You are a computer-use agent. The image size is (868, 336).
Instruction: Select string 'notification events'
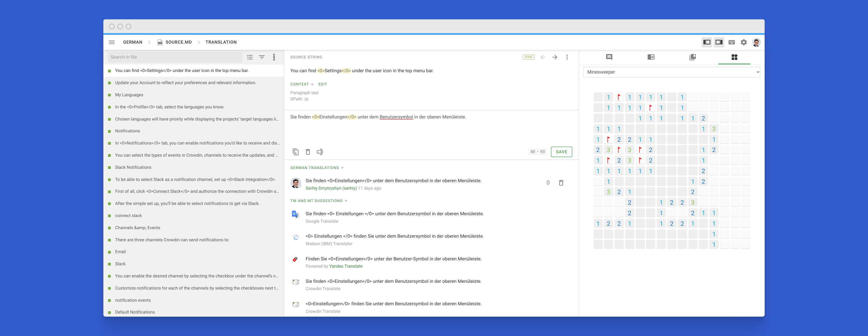click(133, 300)
